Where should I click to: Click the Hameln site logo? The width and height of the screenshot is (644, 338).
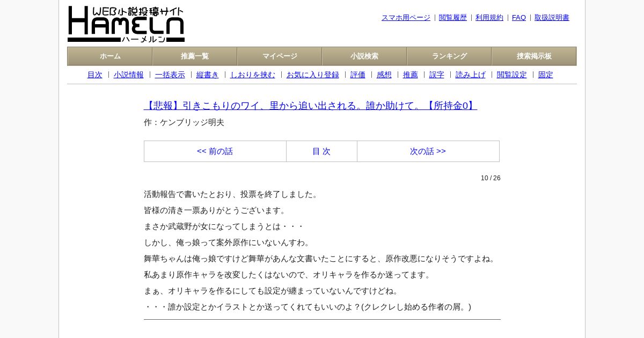[x=126, y=24]
